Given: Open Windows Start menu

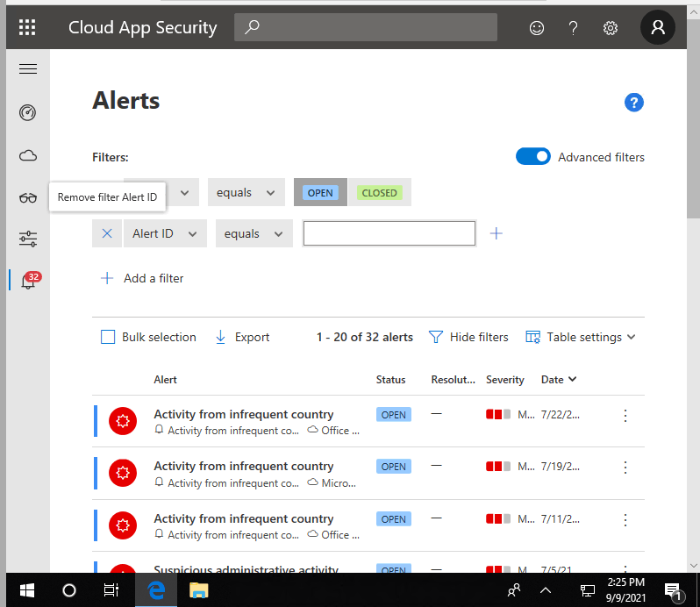Looking at the screenshot, I should click(x=27, y=590).
